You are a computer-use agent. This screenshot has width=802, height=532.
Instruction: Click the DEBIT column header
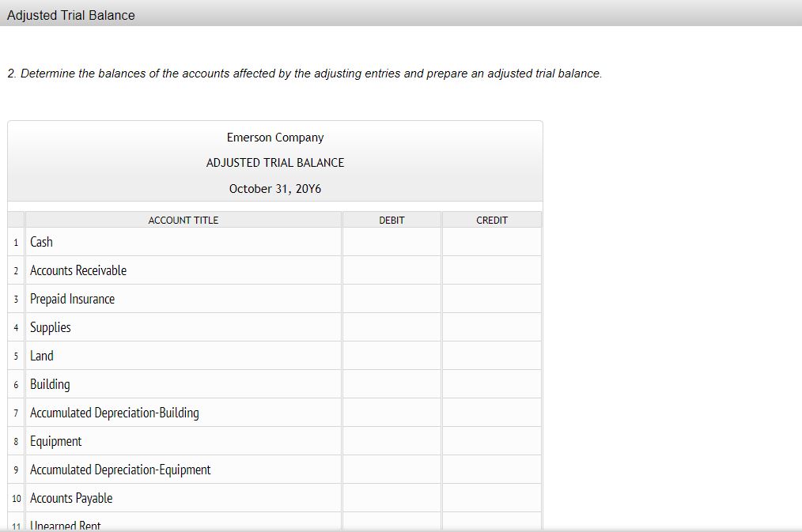[391, 220]
